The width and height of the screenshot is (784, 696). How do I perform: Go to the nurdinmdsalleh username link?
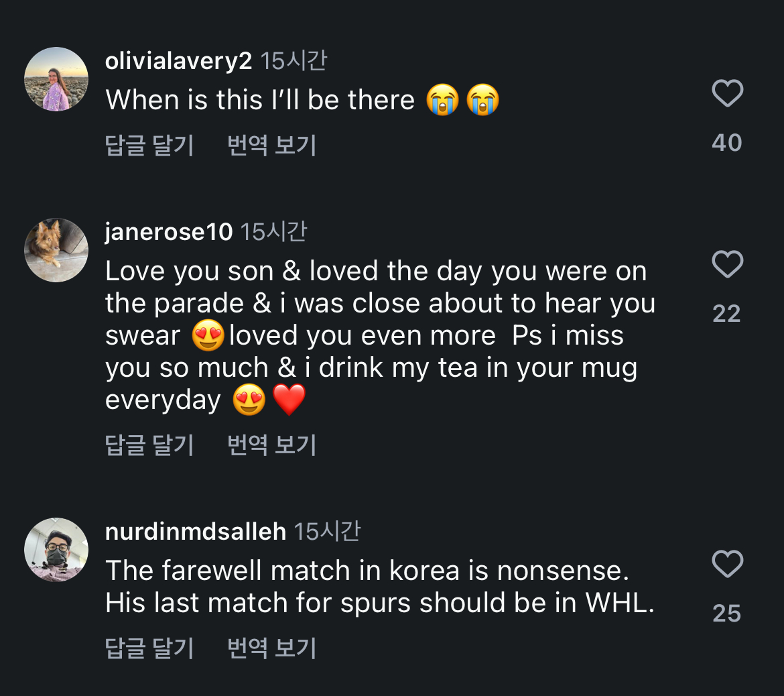[196, 532]
